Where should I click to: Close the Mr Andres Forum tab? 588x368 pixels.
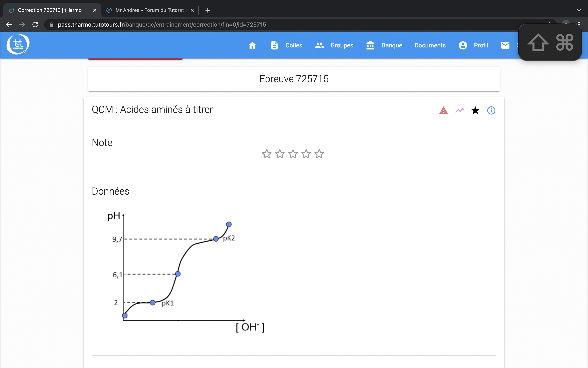click(x=192, y=10)
